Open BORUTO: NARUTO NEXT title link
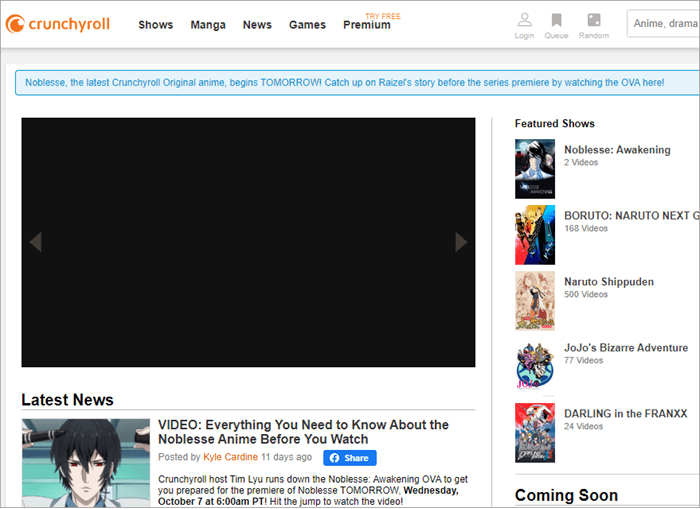700x509 pixels. (x=632, y=216)
